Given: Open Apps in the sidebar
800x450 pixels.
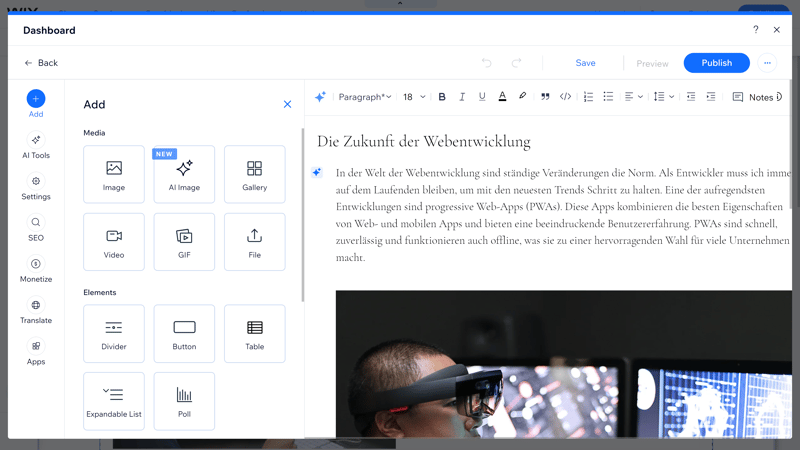Looking at the screenshot, I should click(x=36, y=353).
